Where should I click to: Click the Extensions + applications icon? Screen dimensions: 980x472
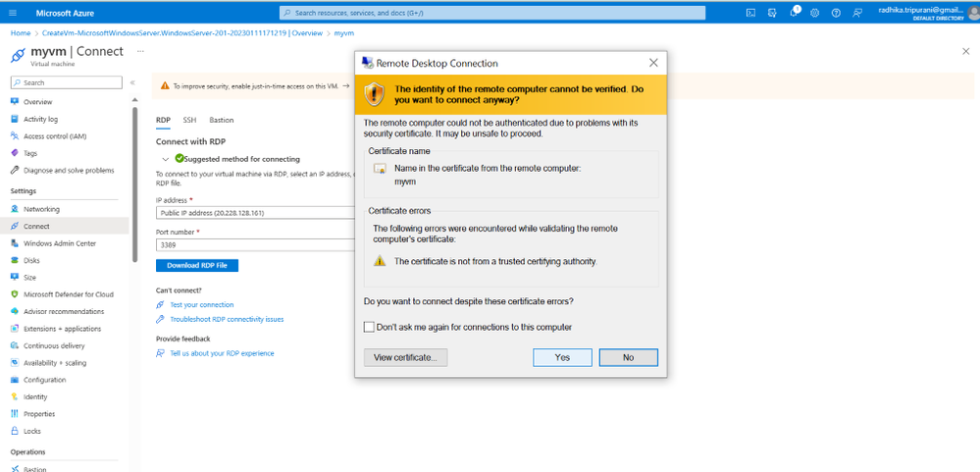15,328
